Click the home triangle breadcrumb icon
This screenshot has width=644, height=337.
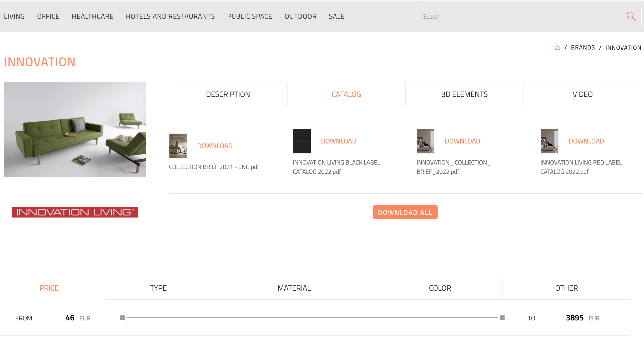click(x=557, y=48)
